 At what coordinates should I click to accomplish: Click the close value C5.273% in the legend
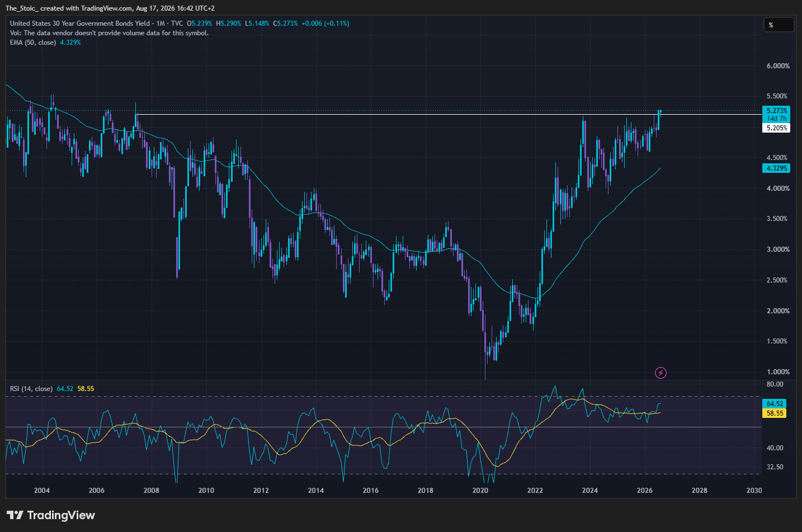point(285,23)
